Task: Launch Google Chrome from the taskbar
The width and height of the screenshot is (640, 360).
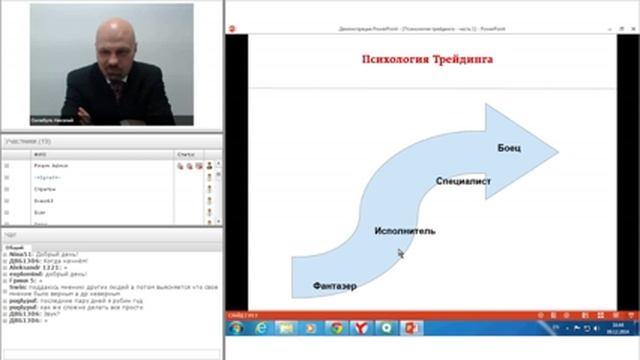Action: click(336, 328)
